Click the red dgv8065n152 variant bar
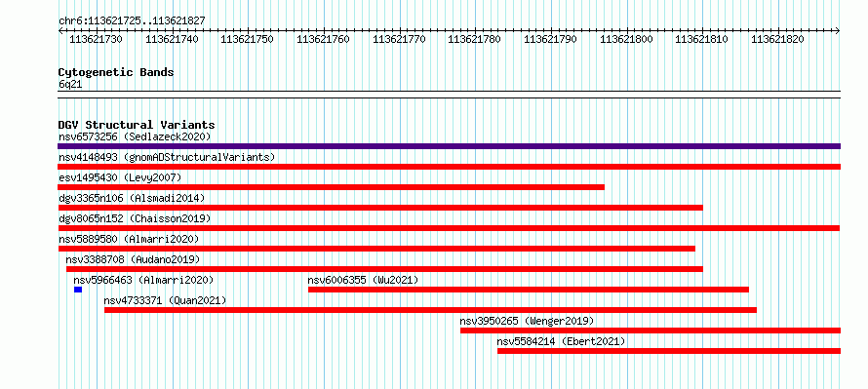The width and height of the screenshot is (868, 389). 449,228
